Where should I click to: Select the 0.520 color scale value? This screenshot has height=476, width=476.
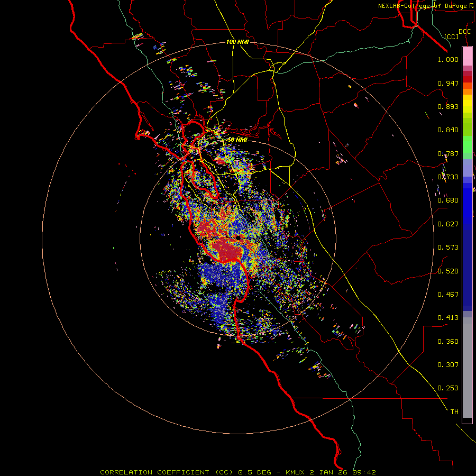[x=448, y=271]
